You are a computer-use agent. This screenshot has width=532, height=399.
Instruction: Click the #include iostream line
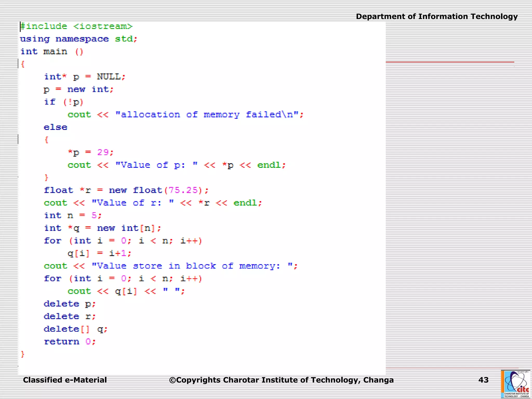77,26
